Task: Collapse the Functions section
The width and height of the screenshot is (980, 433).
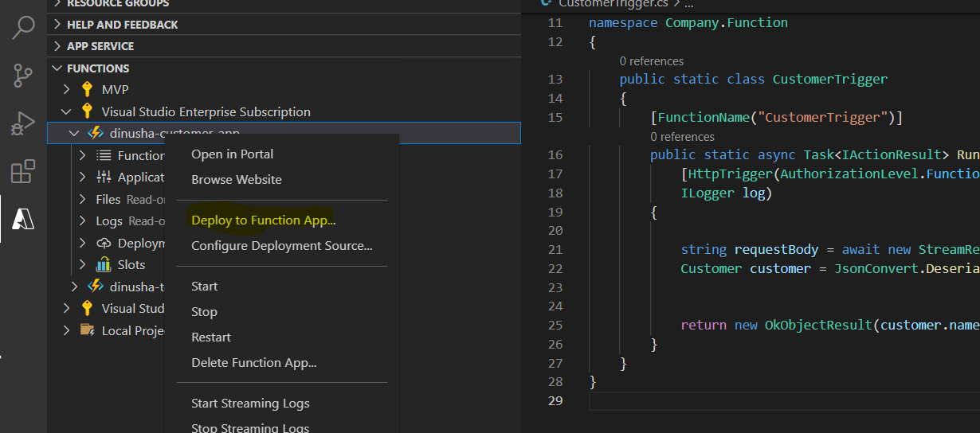Action: coord(58,68)
